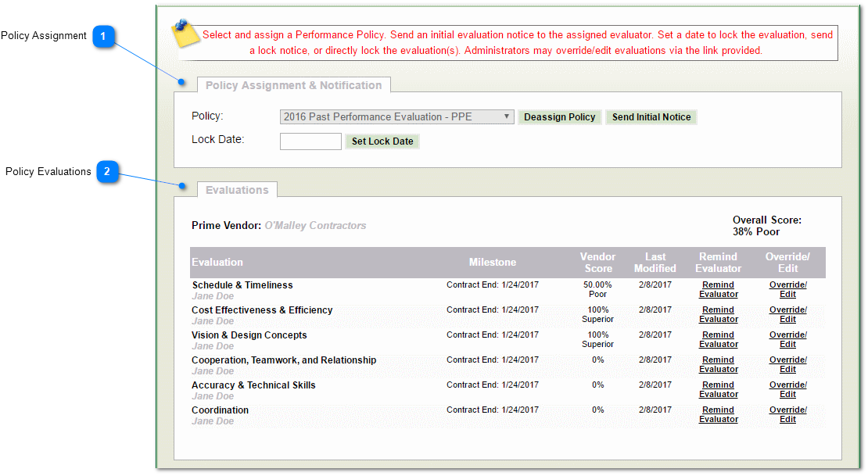Click the O'Malley Contractors vendor name
The width and height of the screenshot is (868, 476).
click(315, 226)
